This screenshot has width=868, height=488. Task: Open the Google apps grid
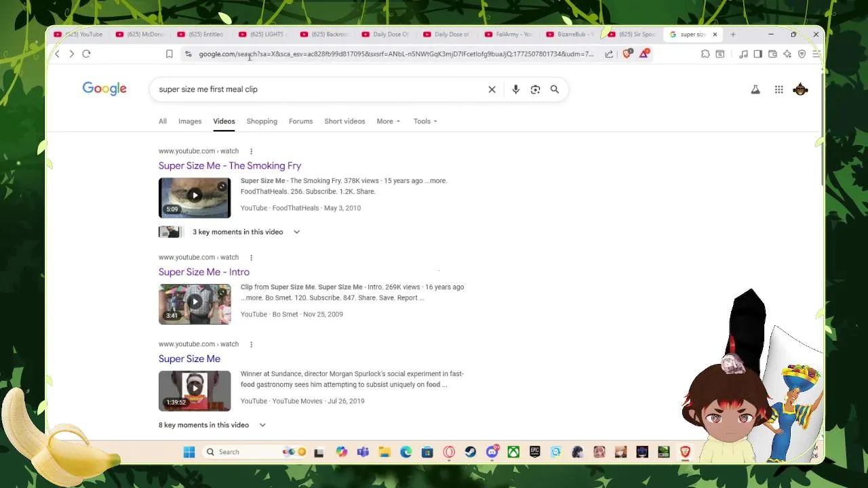(779, 89)
